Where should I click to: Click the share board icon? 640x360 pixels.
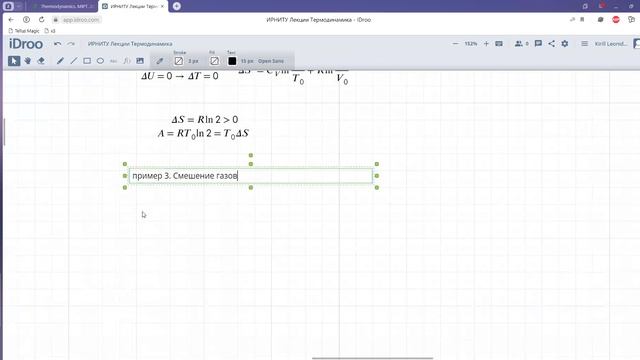pyautogui.click(x=551, y=43)
